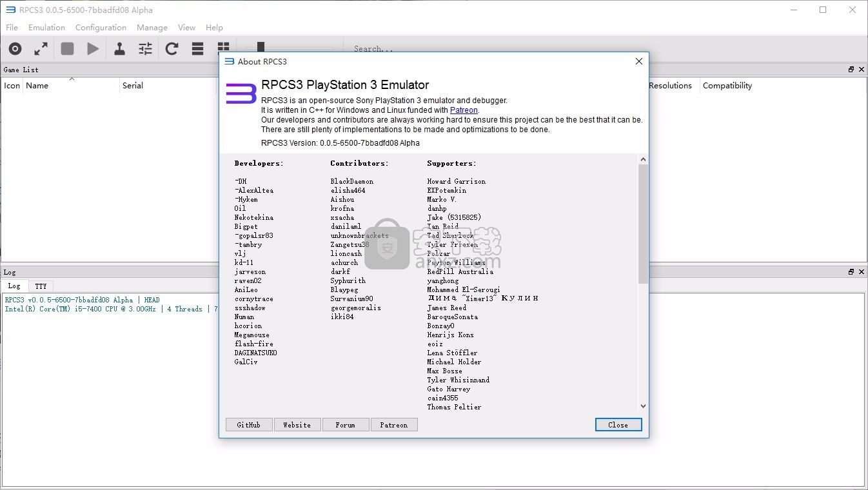Click the credits list scrollbar thumb
868x490 pixels.
click(643, 224)
